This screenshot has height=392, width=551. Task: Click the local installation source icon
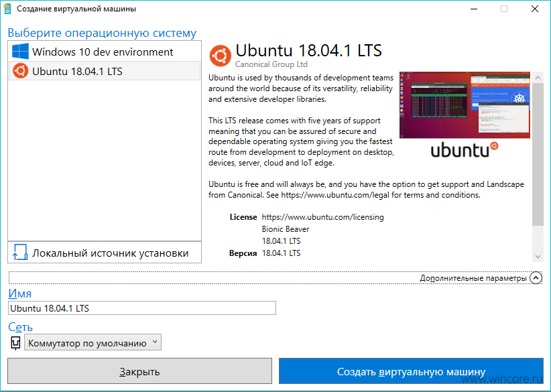[x=20, y=253]
